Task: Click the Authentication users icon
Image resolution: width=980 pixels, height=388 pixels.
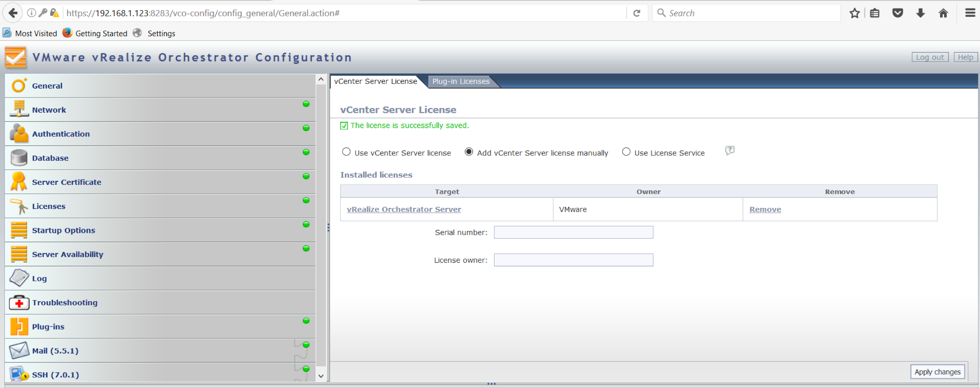Action: [19, 133]
